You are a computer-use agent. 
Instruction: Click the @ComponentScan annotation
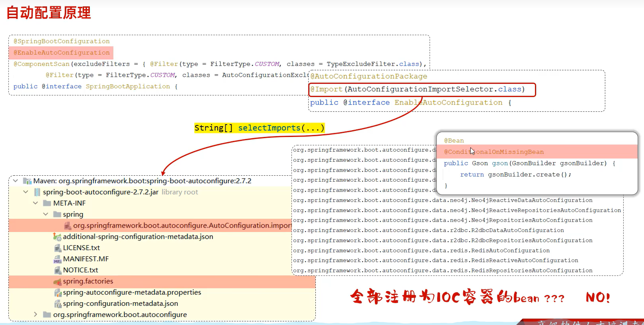42,64
